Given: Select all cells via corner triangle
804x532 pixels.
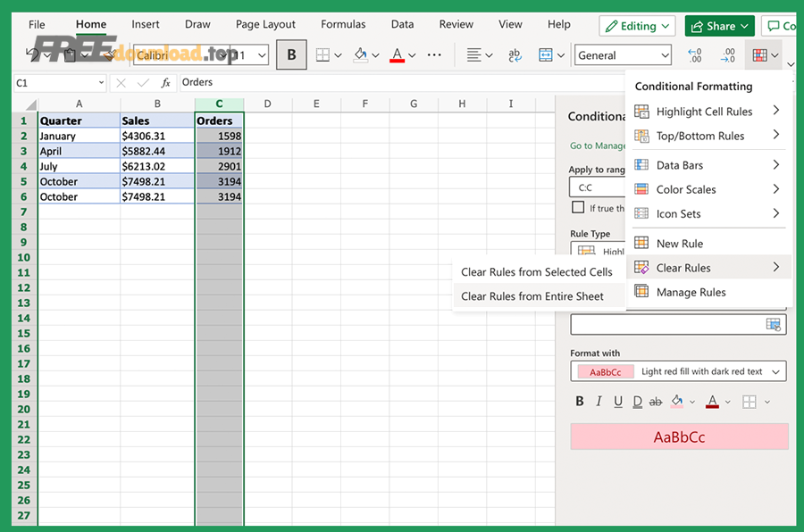Looking at the screenshot, I should pyautogui.click(x=30, y=105).
